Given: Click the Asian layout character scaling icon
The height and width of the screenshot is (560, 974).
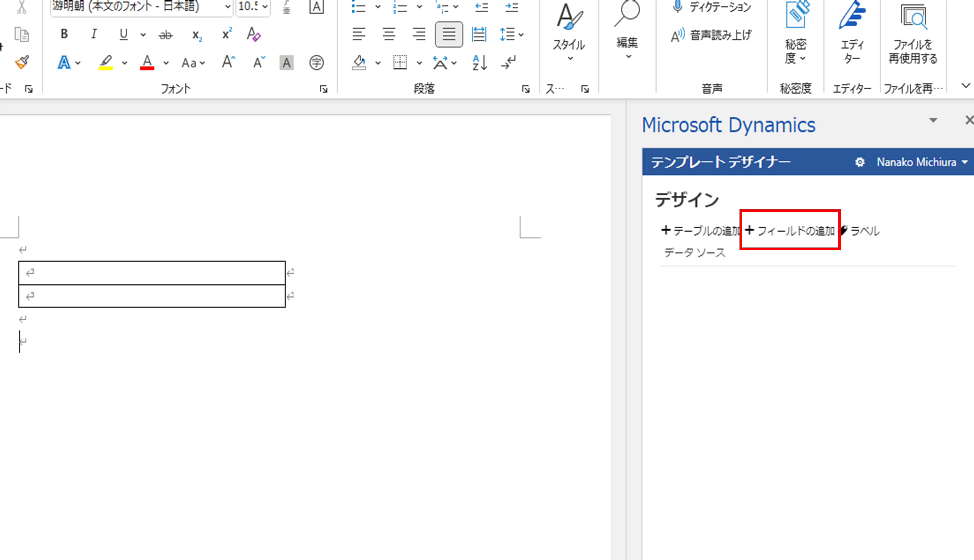Looking at the screenshot, I should 440,62.
